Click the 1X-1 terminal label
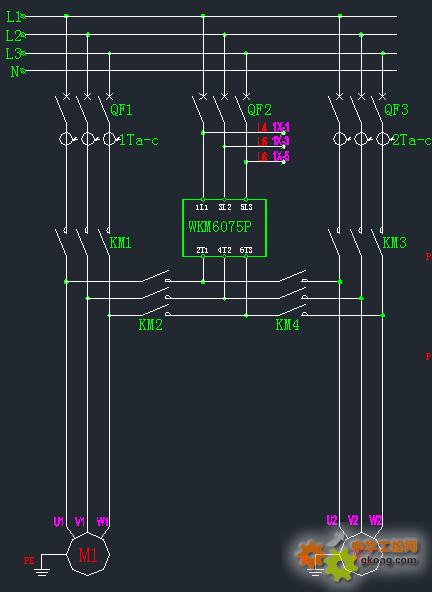 281,127
